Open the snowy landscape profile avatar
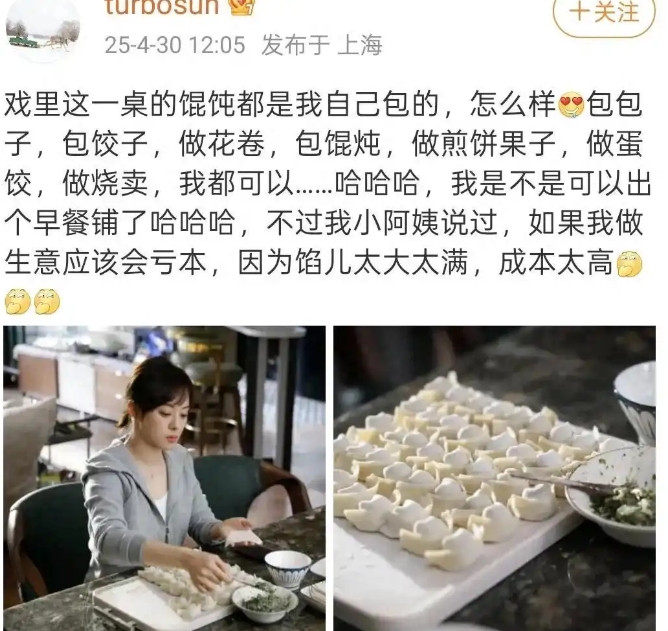Screen dimensions: 668x631 coord(43,29)
